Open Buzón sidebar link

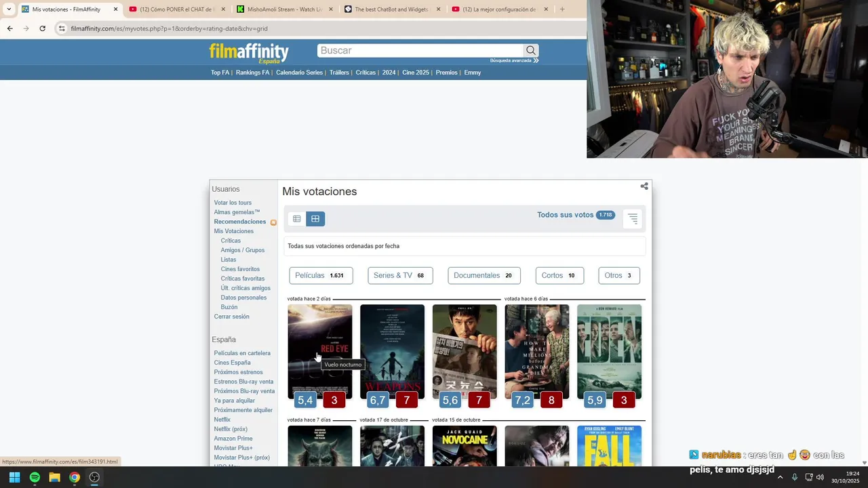[229, 307]
